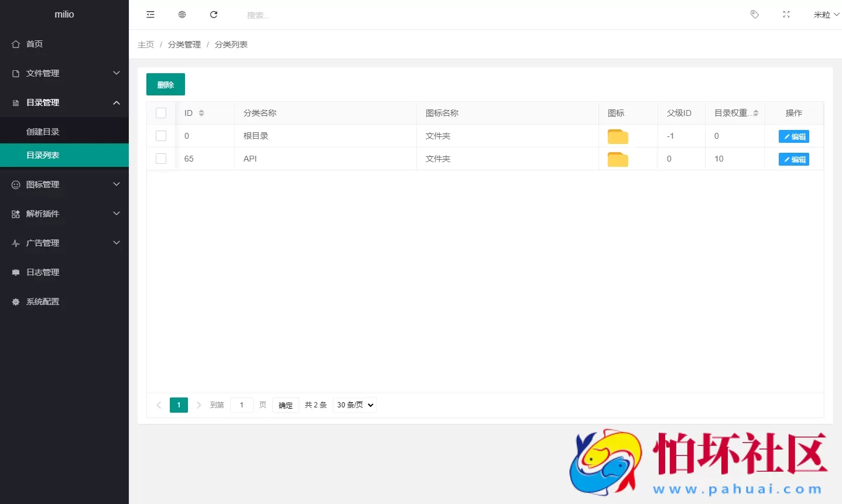
Task: Check the checkbox for the API row
Action: (x=161, y=159)
